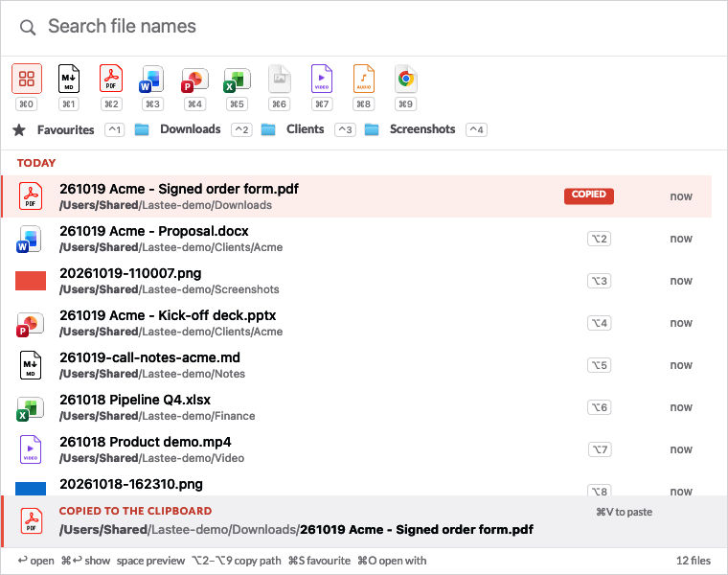Click the ⌥2–⌥9 copy path hint

point(237,561)
